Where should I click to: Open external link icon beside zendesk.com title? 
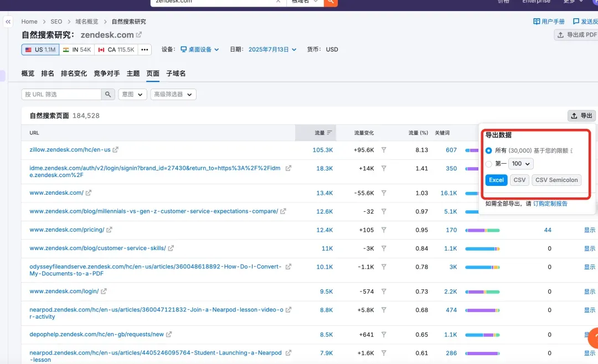tap(139, 35)
